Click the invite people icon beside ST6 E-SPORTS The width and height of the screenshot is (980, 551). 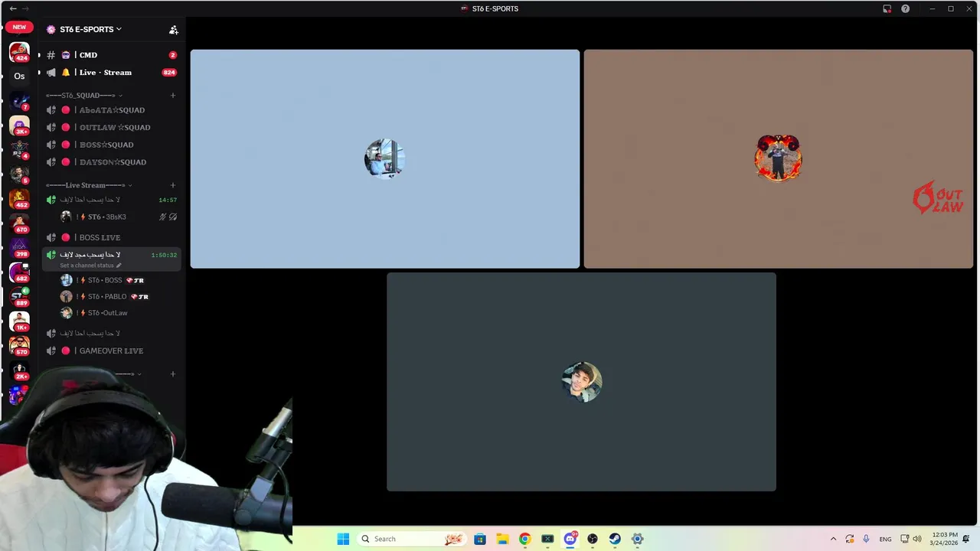click(174, 30)
